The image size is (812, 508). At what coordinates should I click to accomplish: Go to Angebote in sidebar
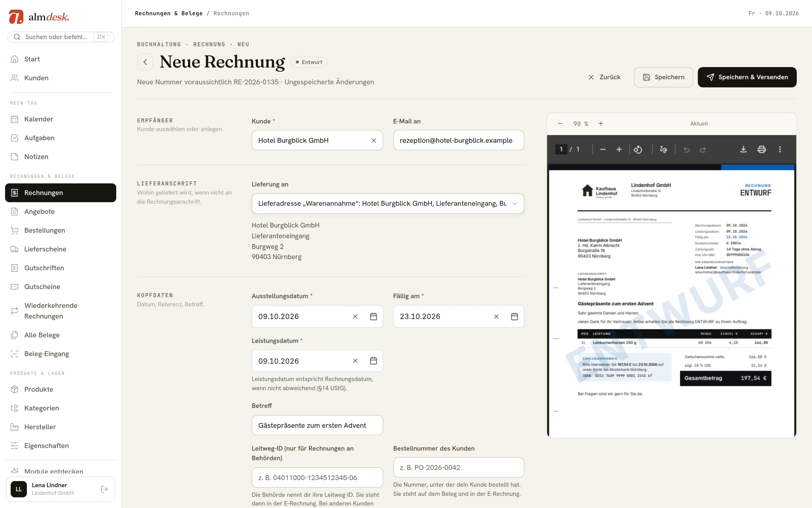click(60, 212)
